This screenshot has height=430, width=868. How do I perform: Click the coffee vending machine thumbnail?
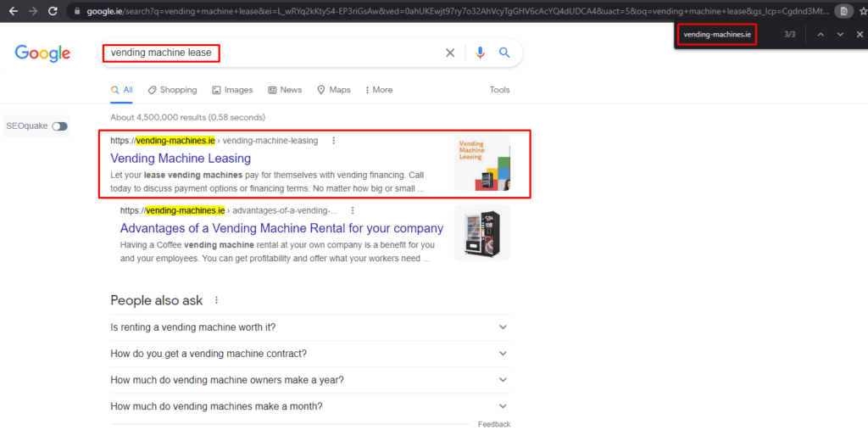click(482, 232)
